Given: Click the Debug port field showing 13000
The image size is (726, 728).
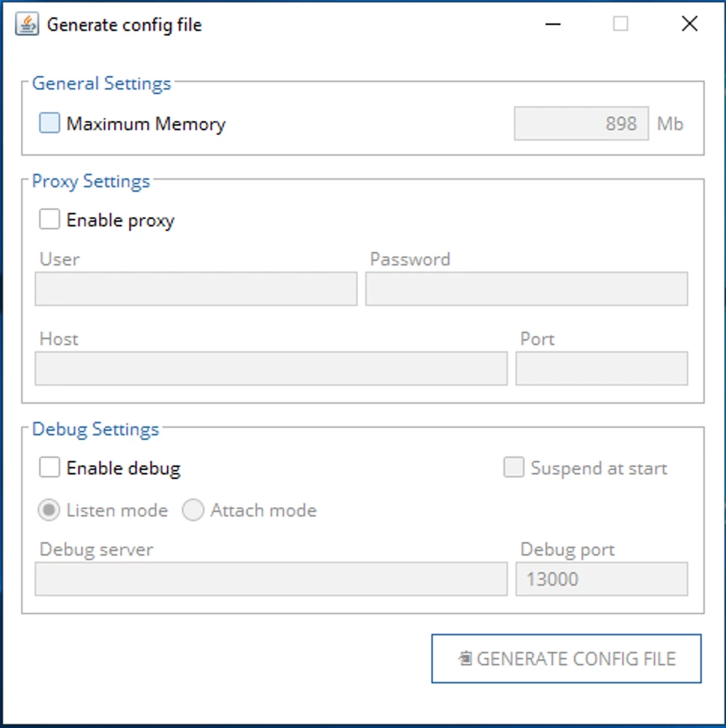Looking at the screenshot, I should click(x=602, y=579).
